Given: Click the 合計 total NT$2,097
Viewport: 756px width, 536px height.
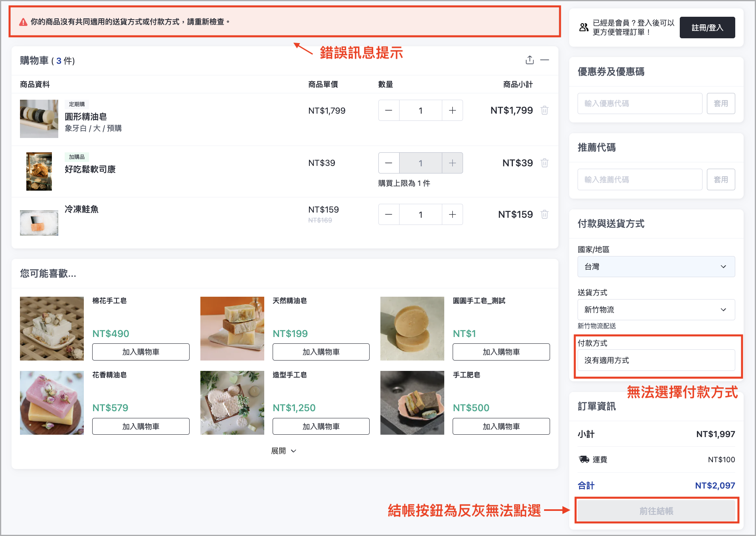Looking at the screenshot, I should coord(715,485).
